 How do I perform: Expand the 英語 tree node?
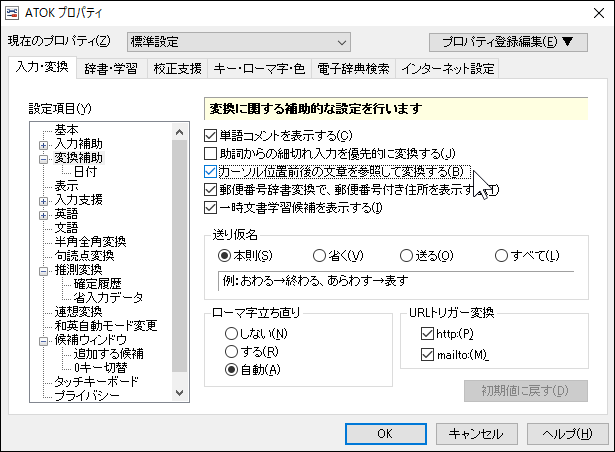[44, 215]
